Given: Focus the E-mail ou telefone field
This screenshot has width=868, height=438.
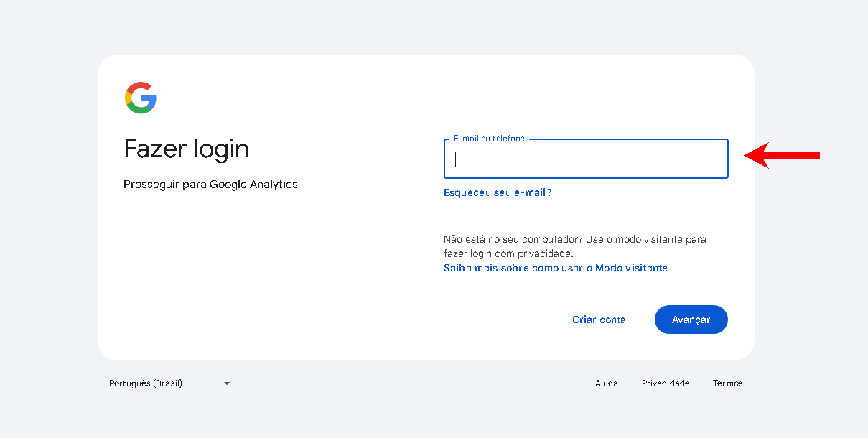Looking at the screenshot, I should (586, 159).
